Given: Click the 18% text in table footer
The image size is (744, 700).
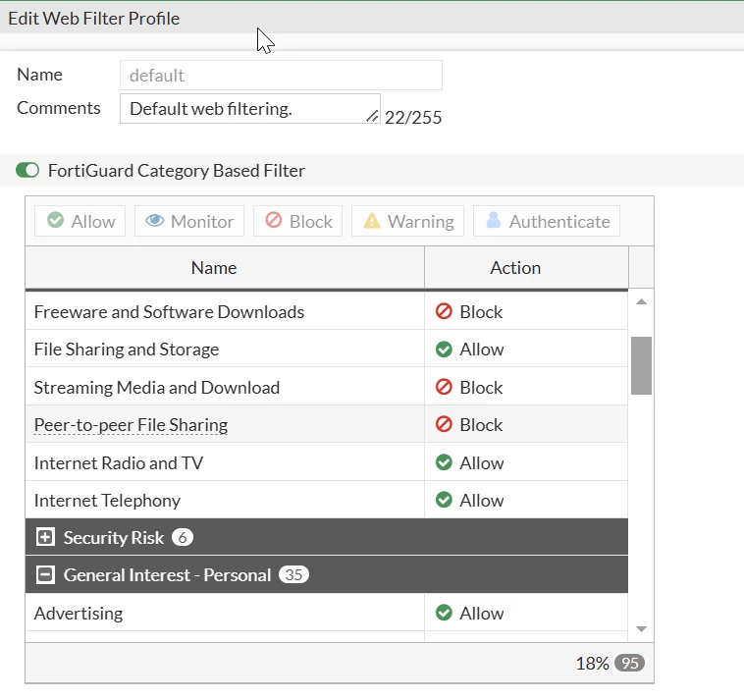Looking at the screenshot, I should [x=592, y=664].
